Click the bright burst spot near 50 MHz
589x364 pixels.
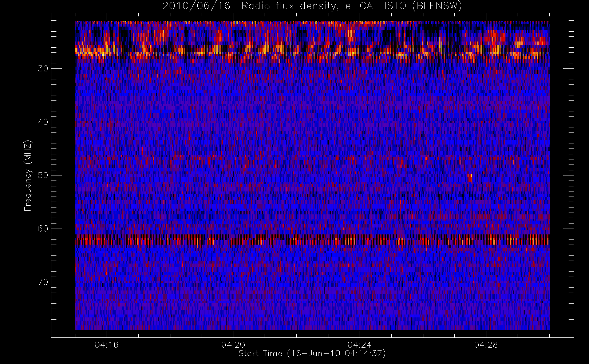471,178
